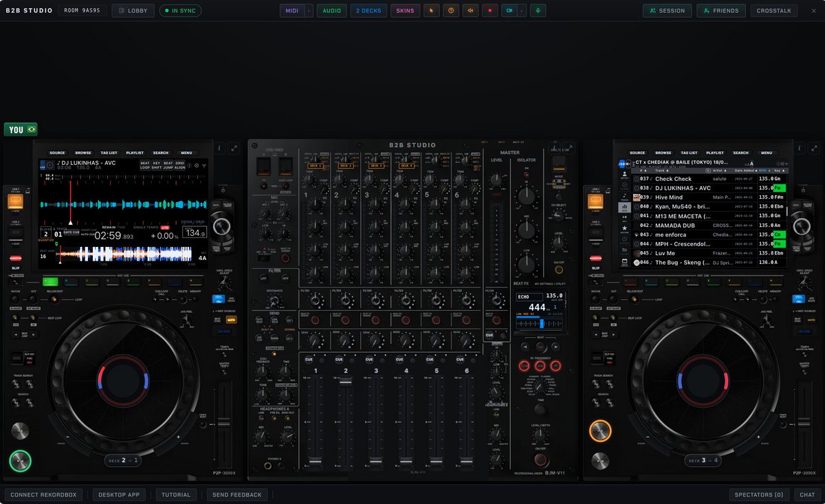Open the help question mark icon
The image size is (825, 504).
point(451,10)
